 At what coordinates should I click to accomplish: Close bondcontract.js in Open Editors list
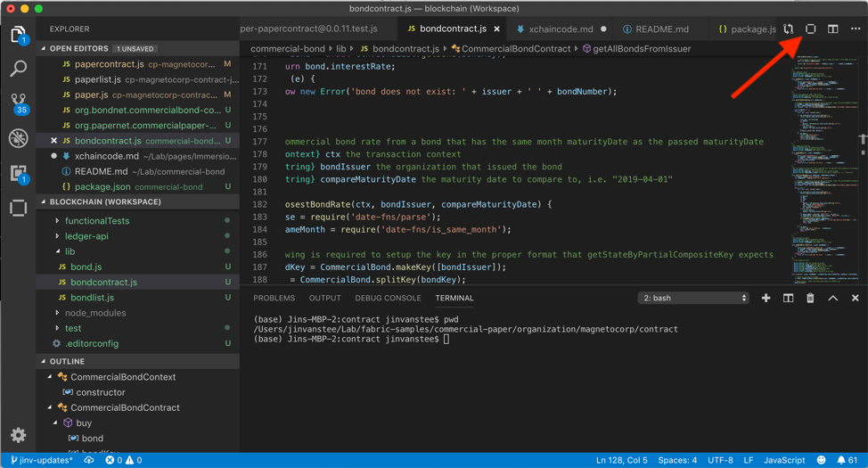coord(53,141)
